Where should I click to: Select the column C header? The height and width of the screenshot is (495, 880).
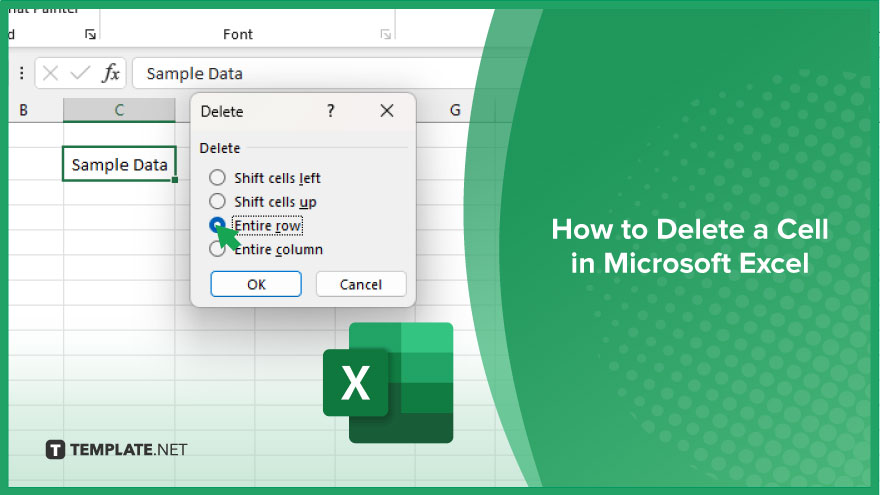(x=119, y=110)
